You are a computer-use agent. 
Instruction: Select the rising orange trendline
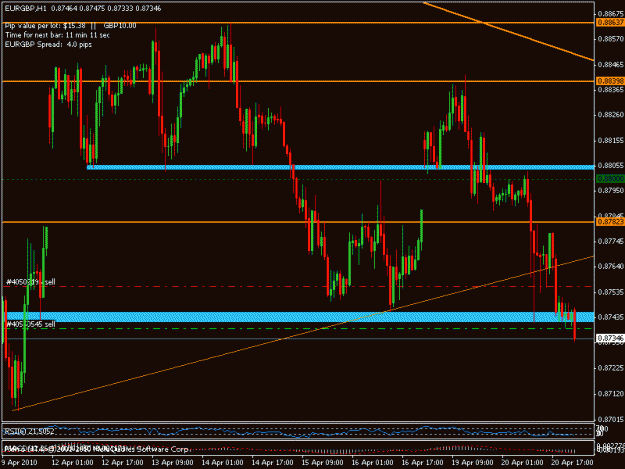point(303,333)
